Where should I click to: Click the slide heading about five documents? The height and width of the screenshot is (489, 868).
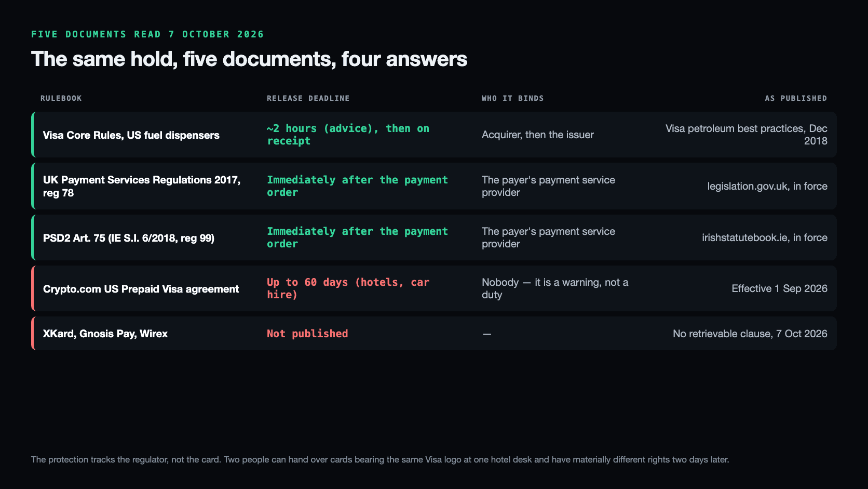click(249, 59)
